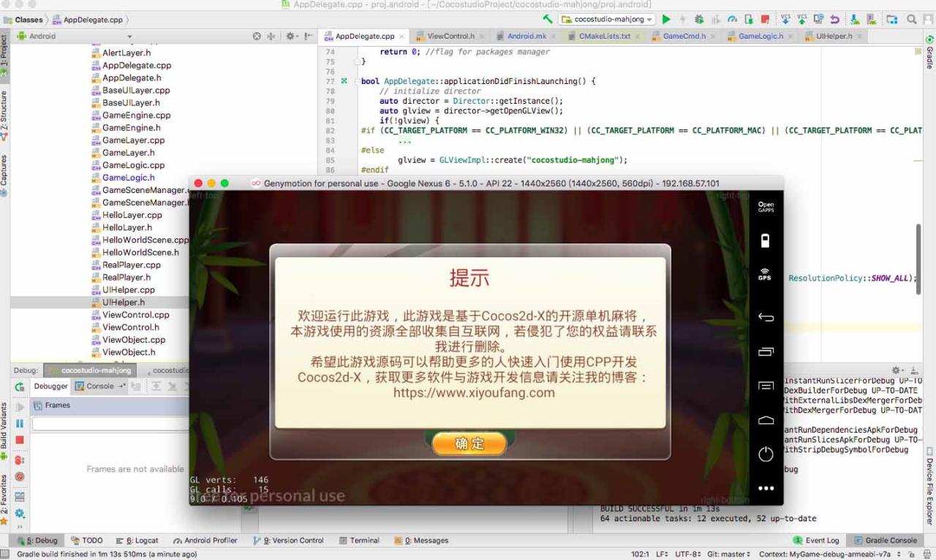Screen dimensions: 936x560
Task: Open the 6: Logcat tool window
Action: [137, 540]
